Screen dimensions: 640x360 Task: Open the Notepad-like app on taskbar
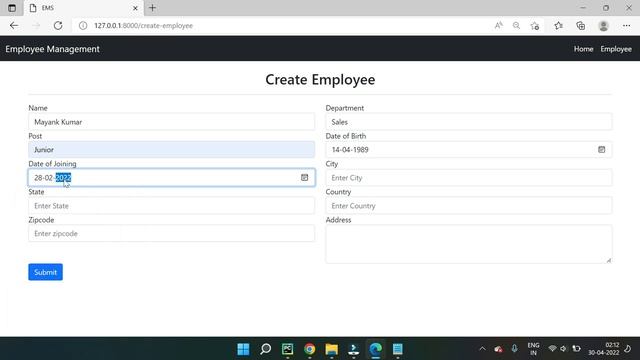398,349
